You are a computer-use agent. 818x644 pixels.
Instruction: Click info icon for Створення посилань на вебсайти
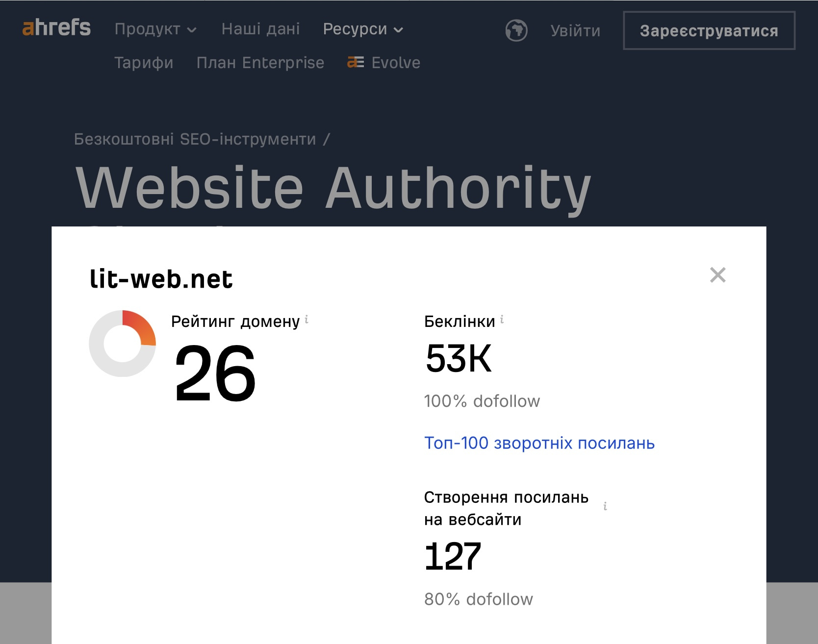[605, 506]
